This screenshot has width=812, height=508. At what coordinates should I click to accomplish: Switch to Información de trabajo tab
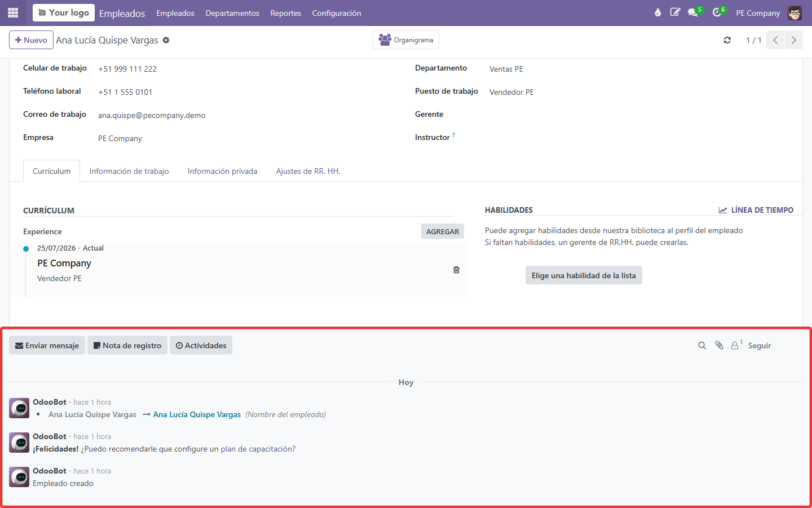[129, 171]
